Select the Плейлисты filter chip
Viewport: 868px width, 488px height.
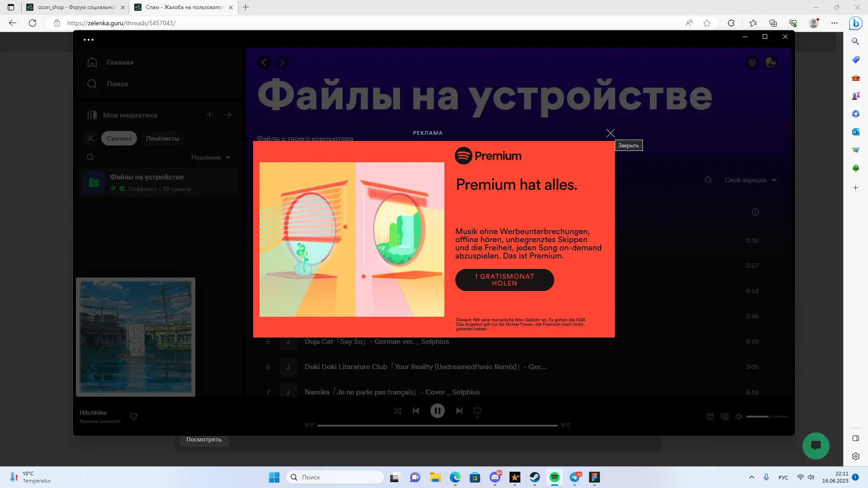[162, 138]
